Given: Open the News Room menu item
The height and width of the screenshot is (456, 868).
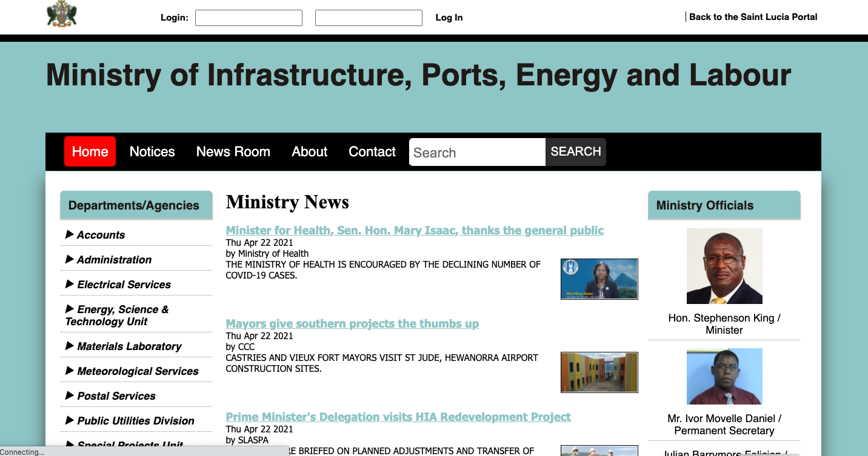Looking at the screenshot, I should [233, 151].
